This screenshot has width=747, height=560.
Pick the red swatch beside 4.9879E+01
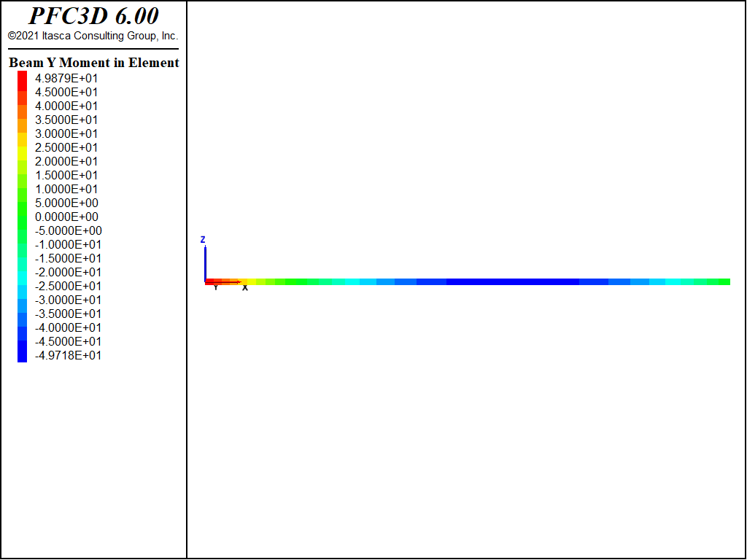tap(23, 80)
